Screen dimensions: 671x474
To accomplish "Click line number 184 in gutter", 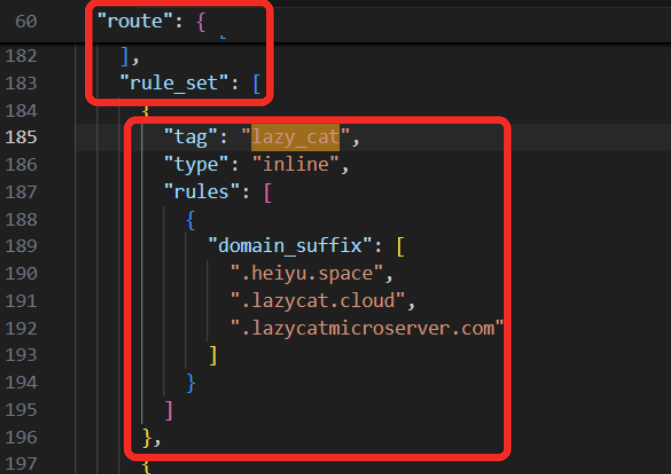I will point(21,111).
